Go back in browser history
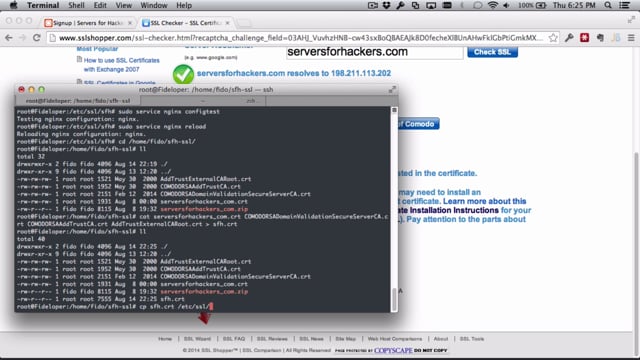The height and width of the screenshot is (360, 640). [9, 38]
